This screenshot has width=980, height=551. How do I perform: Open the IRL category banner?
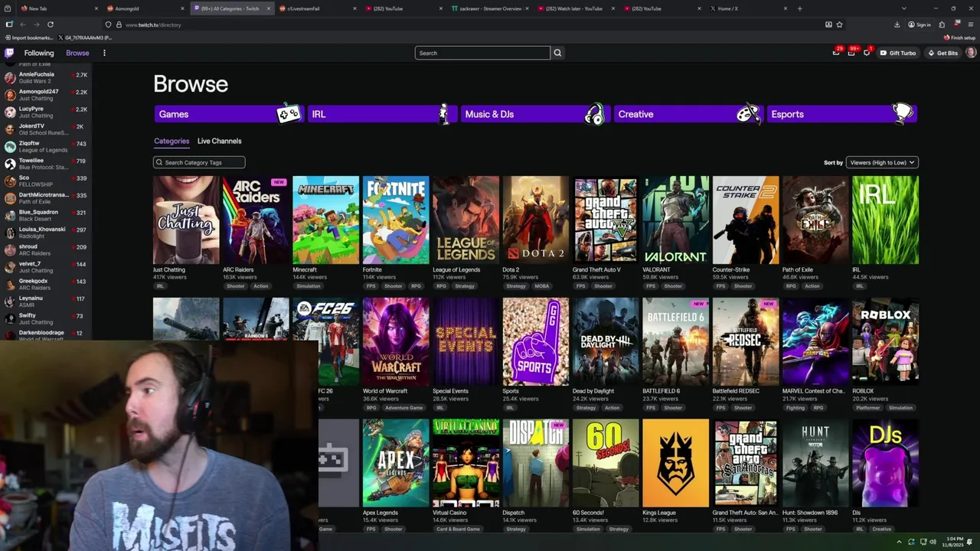(381, 114)
